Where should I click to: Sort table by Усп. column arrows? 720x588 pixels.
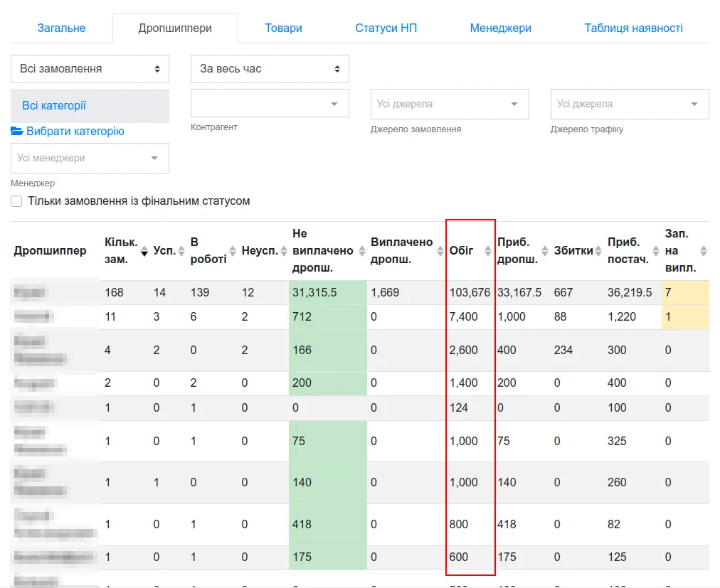pyautogui.click(x=181, y=251)
